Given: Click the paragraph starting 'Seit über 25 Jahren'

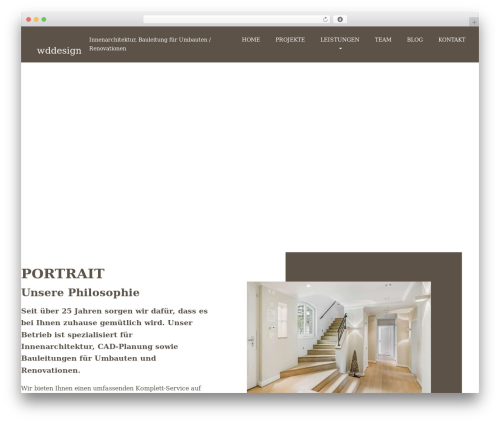Looking at the screenshot, I should point(114,340).
